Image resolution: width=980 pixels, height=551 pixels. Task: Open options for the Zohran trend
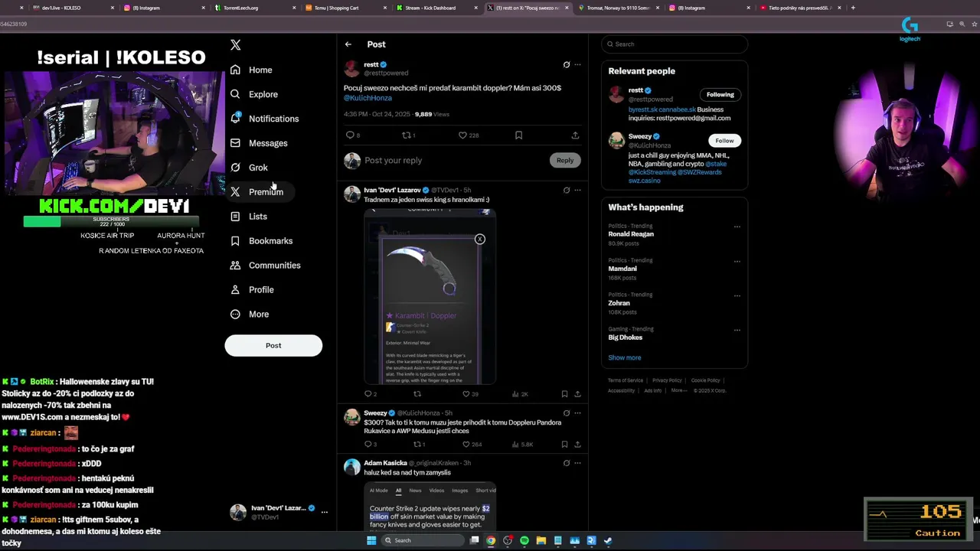tap(737, 296)
